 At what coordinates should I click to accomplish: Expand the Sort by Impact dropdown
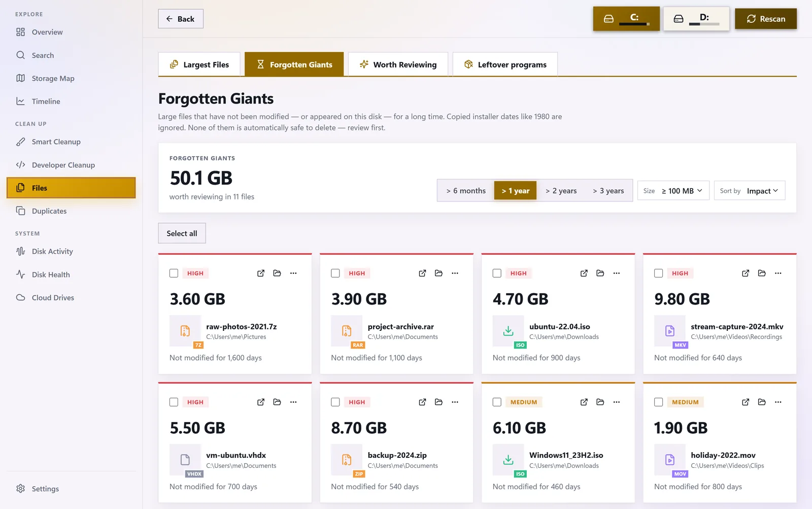tap(749, 191)
